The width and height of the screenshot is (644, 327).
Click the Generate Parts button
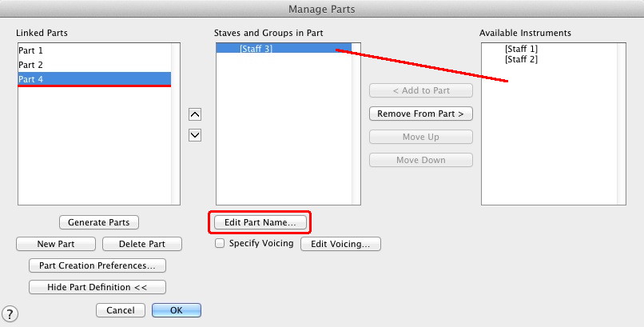pos(99,222)
